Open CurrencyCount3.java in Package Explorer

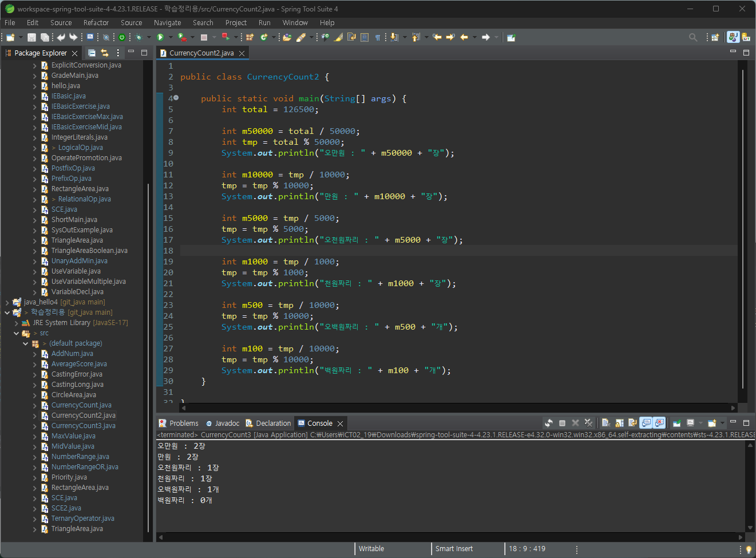83,426
